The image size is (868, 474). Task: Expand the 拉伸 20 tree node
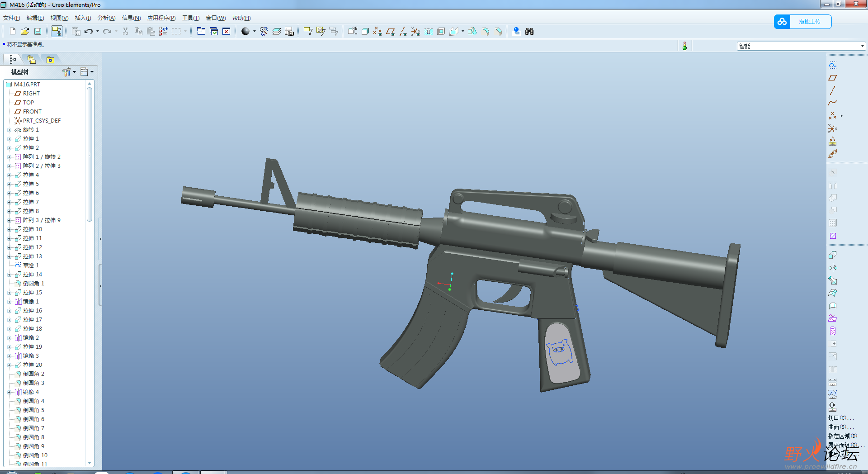pyautogui.click(x=9, y=365)
